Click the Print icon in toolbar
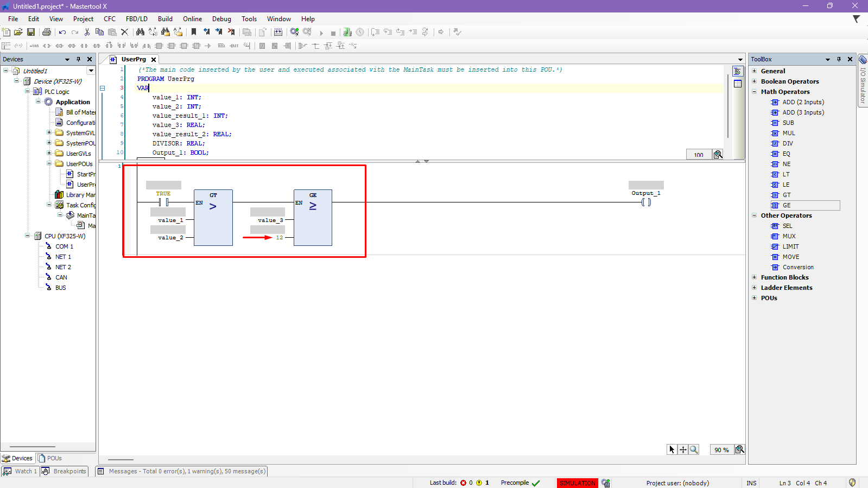Image resolution: width=868 pixels, height=488 pixels. click(47, 33)
